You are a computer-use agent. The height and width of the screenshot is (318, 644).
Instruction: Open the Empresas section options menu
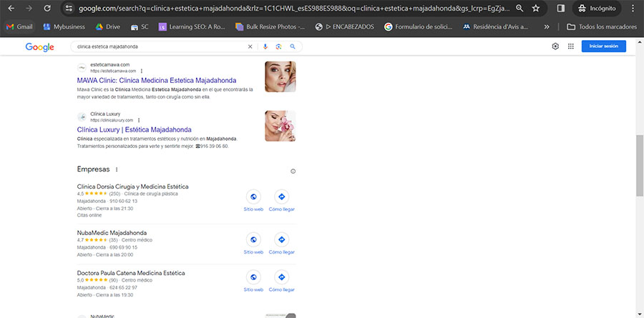(x=117, y=169)
